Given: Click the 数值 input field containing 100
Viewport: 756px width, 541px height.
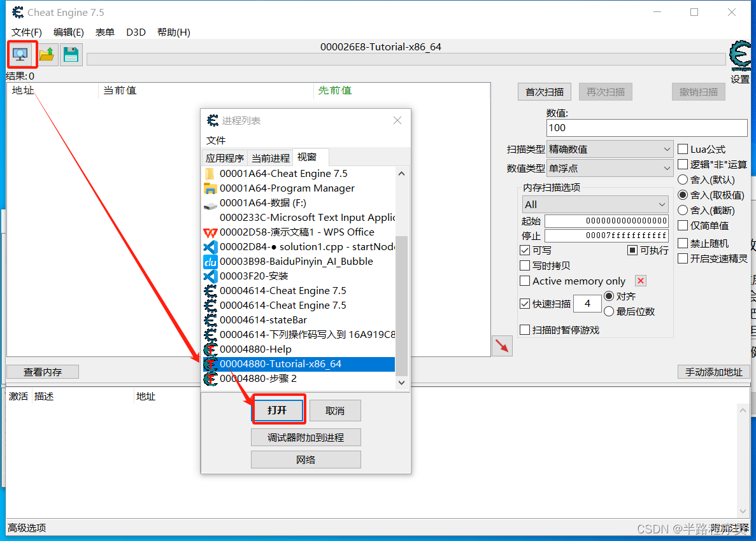Looking at the screenshot, I should point(646,128).
